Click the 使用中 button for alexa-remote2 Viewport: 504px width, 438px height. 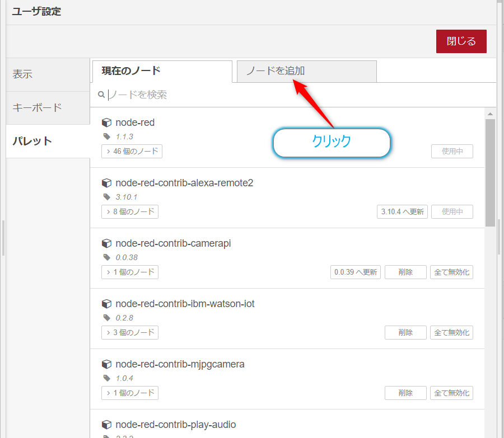click(452, 211)
